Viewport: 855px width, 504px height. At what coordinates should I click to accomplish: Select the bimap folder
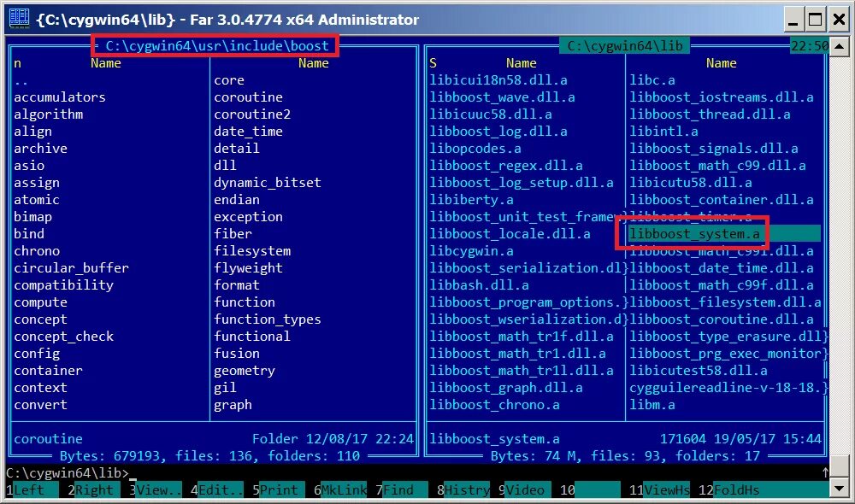click(x=33, y=217)
